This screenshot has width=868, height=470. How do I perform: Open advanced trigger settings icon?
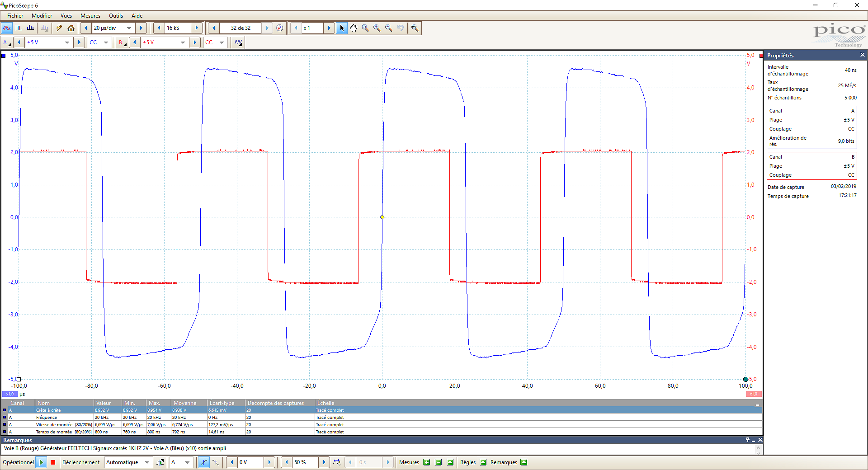[160, 462]
